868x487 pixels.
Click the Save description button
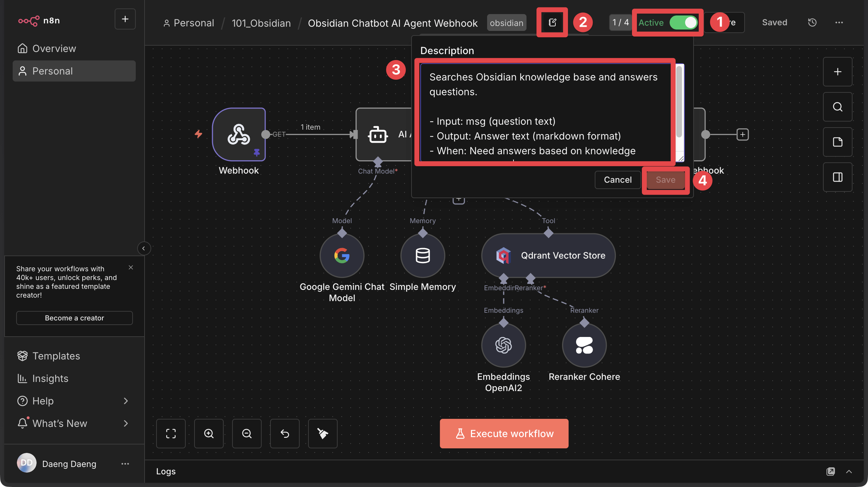pyautogui.click(x=665, y=180)
